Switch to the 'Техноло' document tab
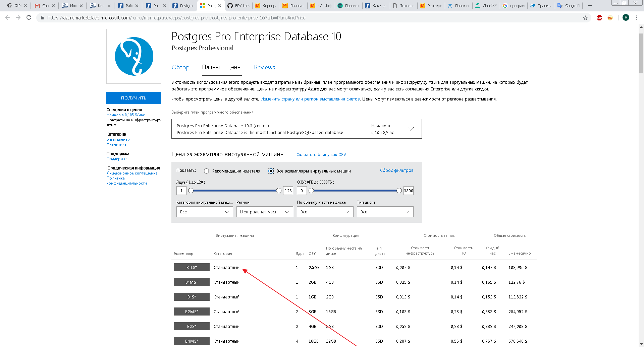The image size is (644, 347). tap(404, 6)
